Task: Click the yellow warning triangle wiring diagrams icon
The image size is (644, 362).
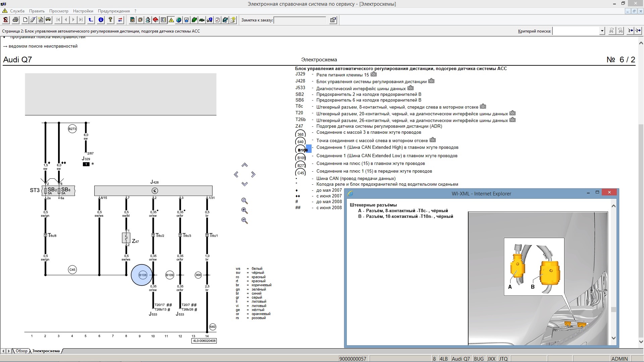Action: 171,20
